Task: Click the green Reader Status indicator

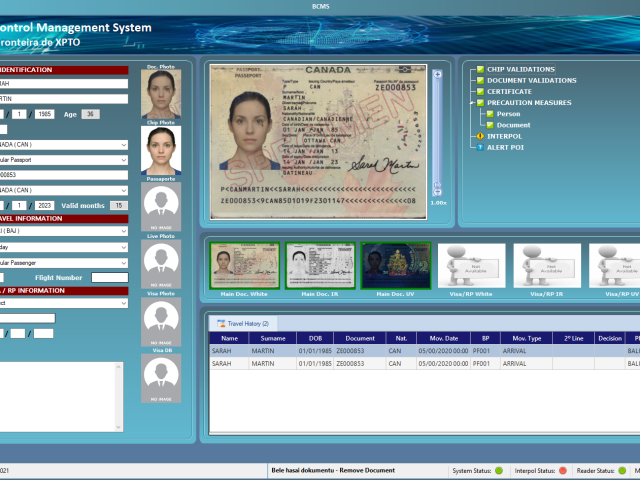Action: coord(622,471)
